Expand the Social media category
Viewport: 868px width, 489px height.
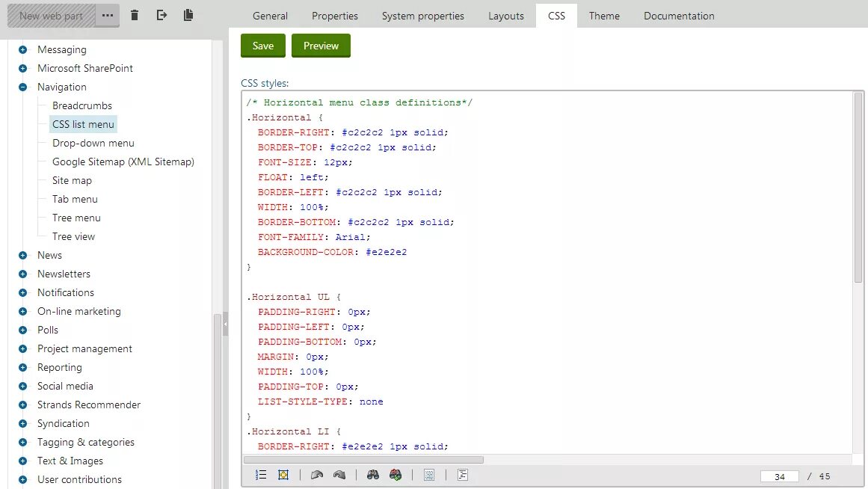[22, 386]
